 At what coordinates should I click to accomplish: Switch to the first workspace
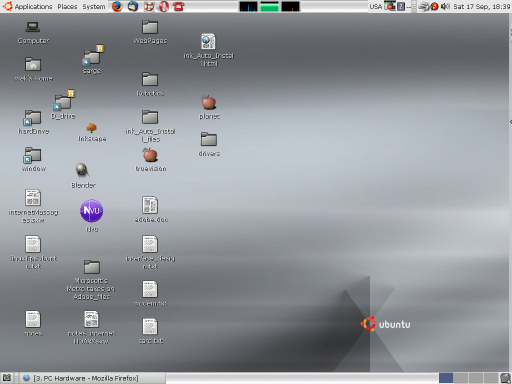446,378
